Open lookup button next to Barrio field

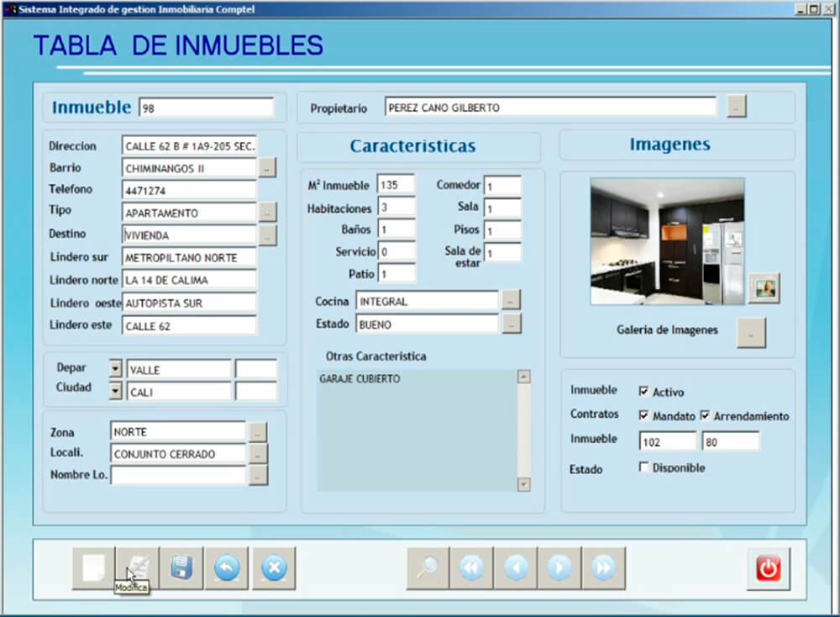coord(267,168)
